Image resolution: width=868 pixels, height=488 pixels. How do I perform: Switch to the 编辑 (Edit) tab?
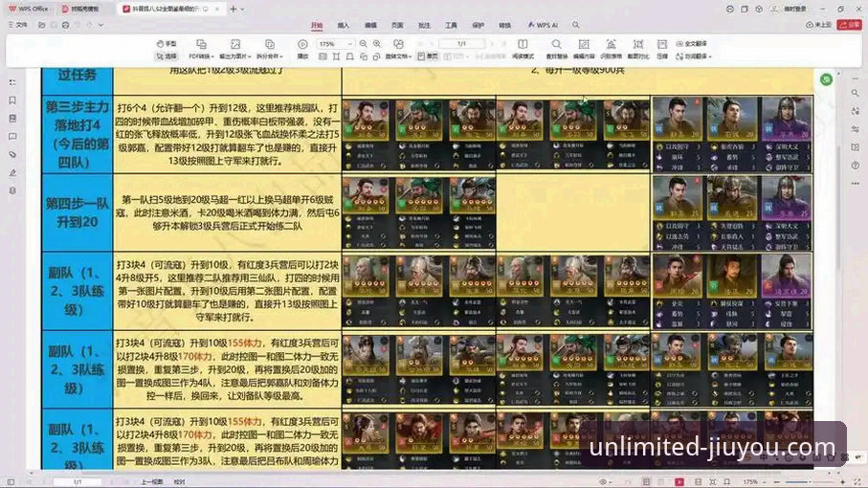[370, 26]
